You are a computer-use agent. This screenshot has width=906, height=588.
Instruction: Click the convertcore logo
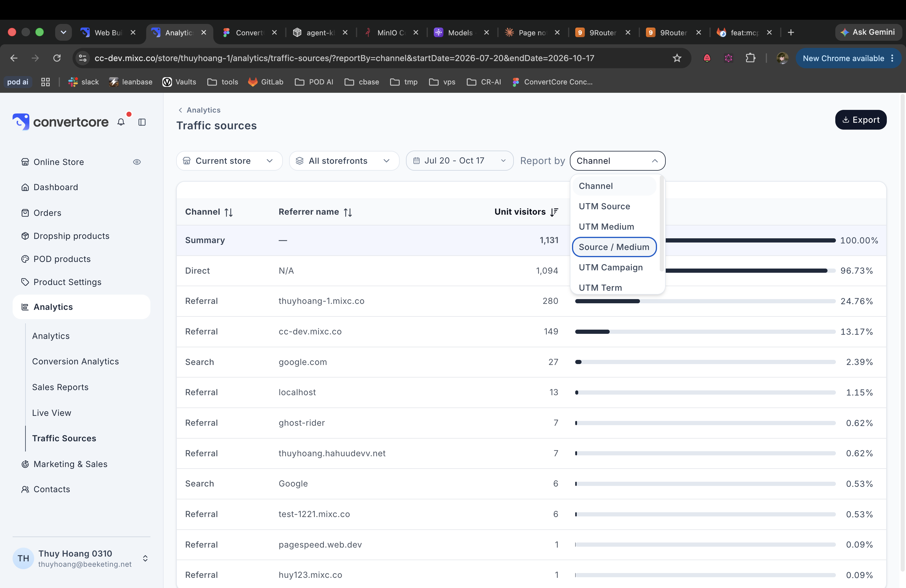pos(61,122)
